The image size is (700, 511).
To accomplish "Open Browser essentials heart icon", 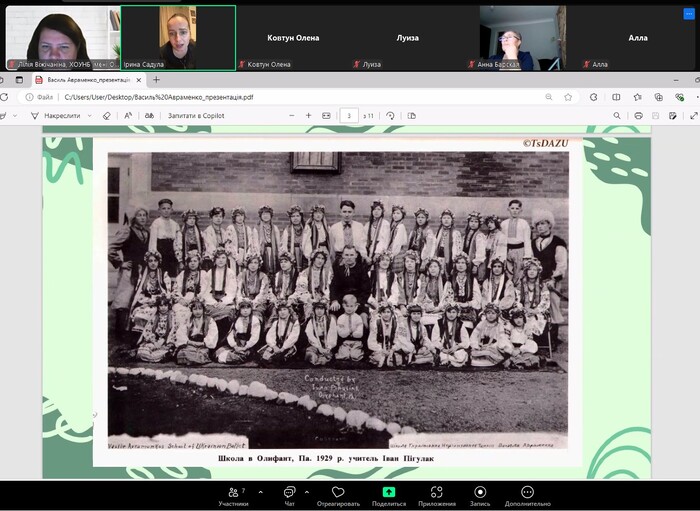I will tap(679, 97).
